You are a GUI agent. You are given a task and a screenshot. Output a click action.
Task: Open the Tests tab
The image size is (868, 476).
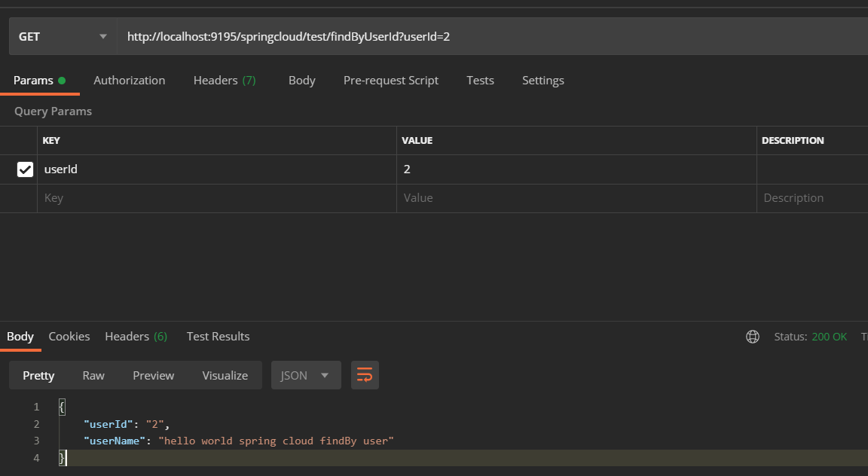point(480,81)
